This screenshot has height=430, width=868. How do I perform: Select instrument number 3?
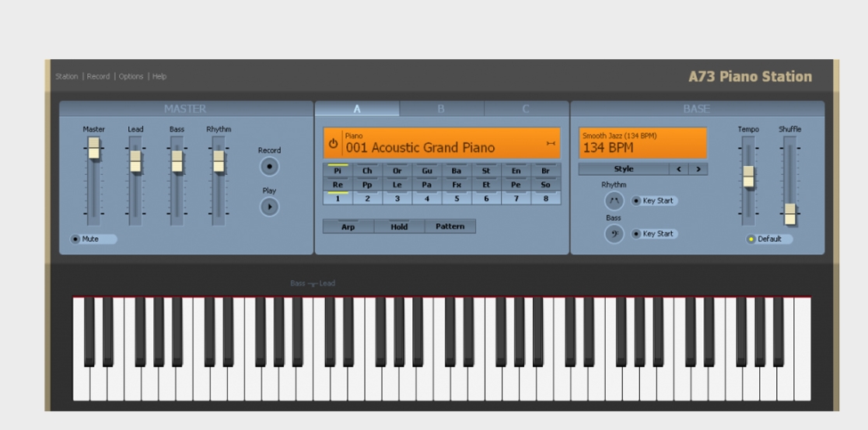[x=397, y=198]
